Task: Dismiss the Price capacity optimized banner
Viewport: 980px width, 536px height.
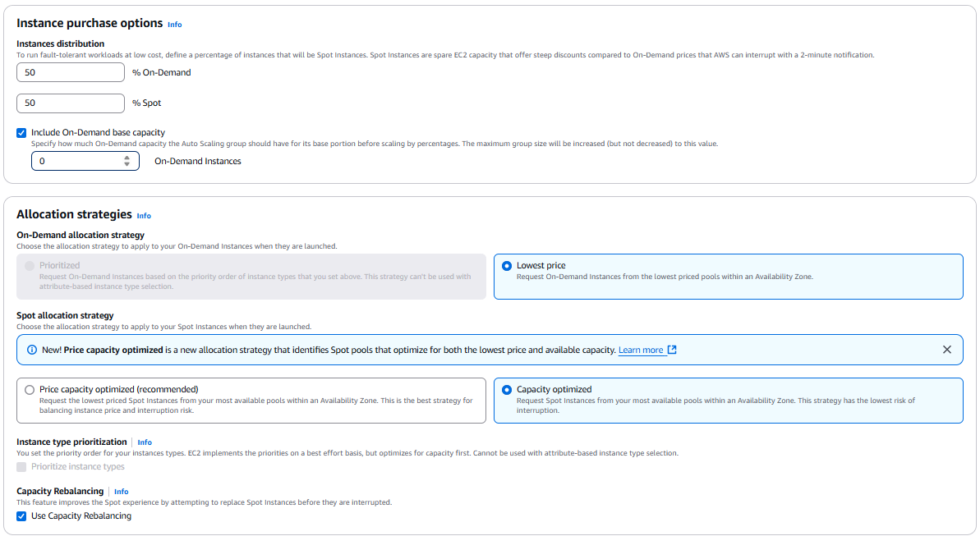Action: coord(946,350)
